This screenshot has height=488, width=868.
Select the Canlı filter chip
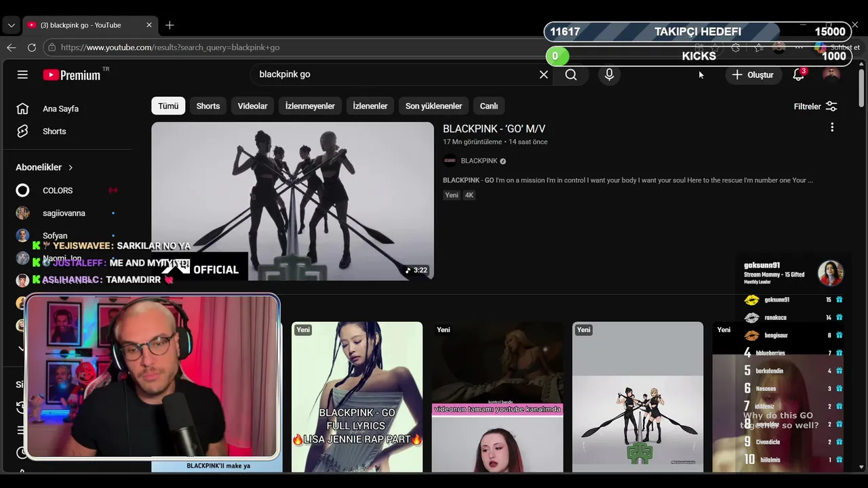point(489,106)
